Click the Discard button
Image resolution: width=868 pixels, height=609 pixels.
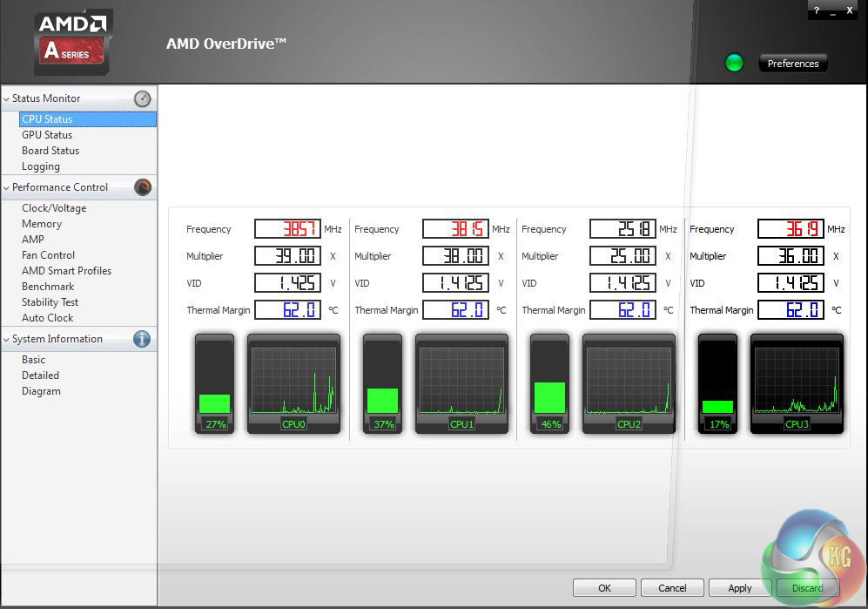[x=808, y=588]
